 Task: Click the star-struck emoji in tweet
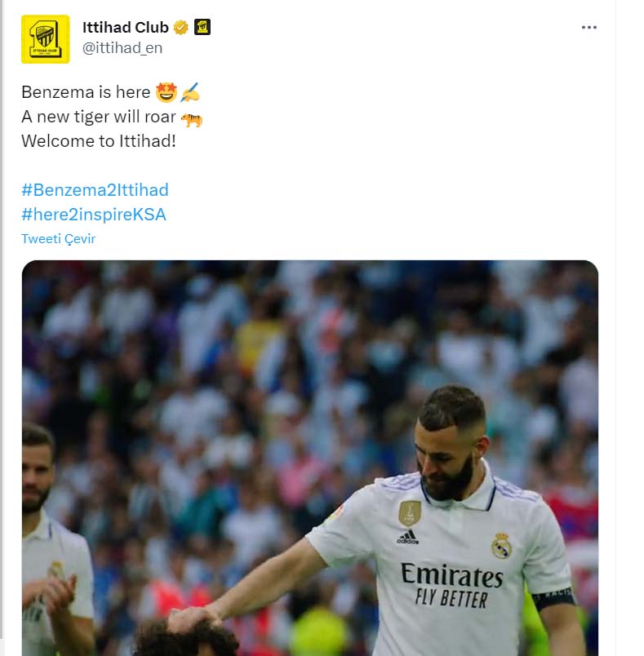167,92
